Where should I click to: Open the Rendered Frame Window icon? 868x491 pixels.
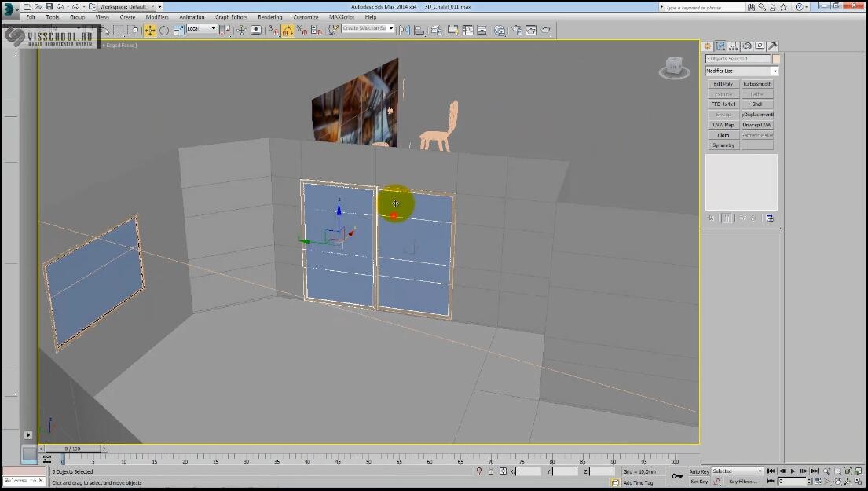531,31
